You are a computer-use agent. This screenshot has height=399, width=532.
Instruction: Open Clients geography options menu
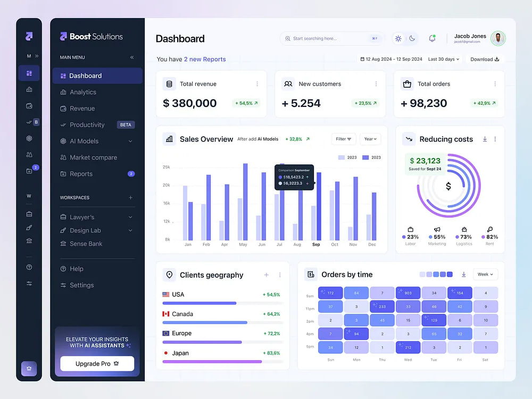[280, 275]
